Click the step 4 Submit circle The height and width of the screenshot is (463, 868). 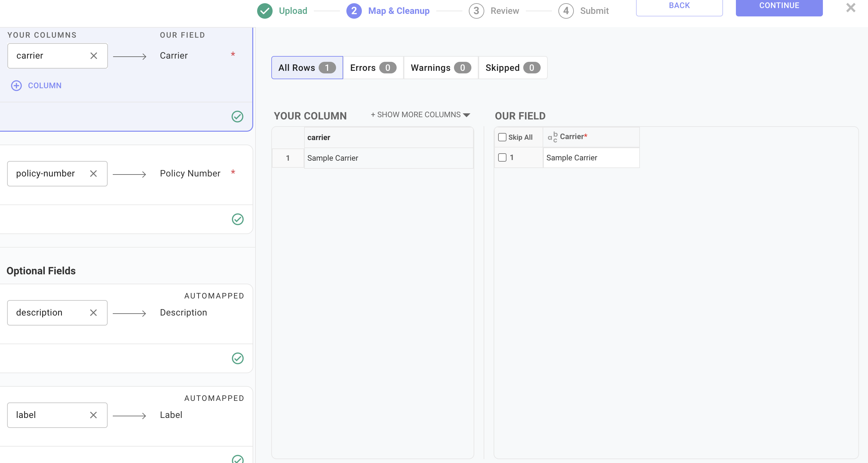566,11
